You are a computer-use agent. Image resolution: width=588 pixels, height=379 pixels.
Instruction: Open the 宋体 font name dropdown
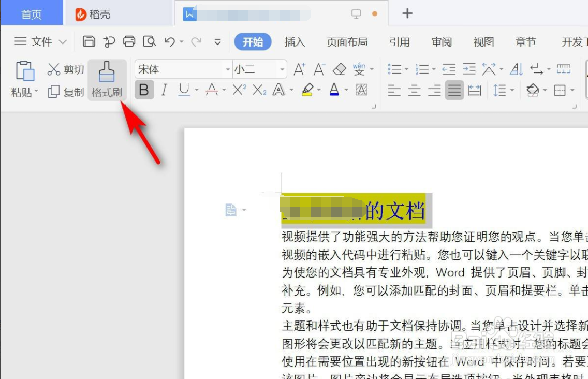tap(227, 68)
